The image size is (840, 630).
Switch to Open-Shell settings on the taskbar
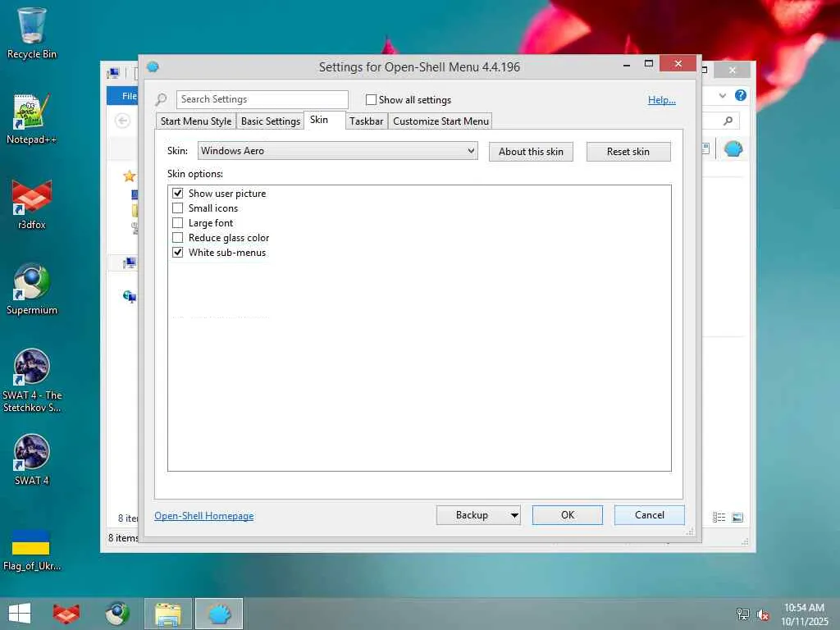(x=218, y=614)
